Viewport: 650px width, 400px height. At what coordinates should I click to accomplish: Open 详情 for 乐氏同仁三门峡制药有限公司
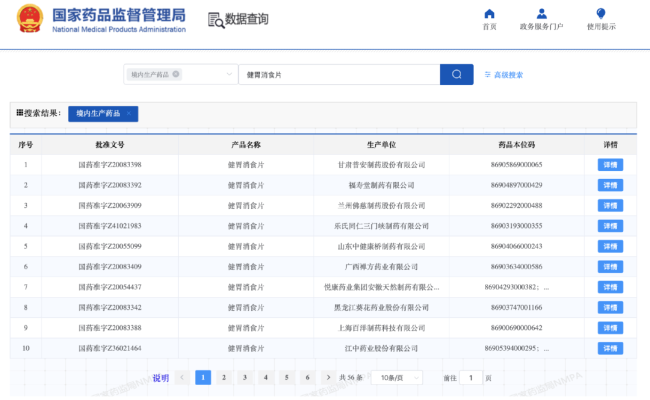(x=610, y=226)
